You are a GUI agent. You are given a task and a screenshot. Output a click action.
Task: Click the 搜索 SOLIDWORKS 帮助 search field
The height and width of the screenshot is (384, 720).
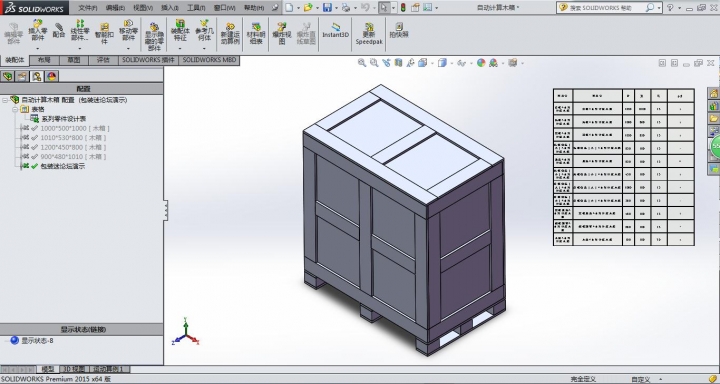[605, 8]
